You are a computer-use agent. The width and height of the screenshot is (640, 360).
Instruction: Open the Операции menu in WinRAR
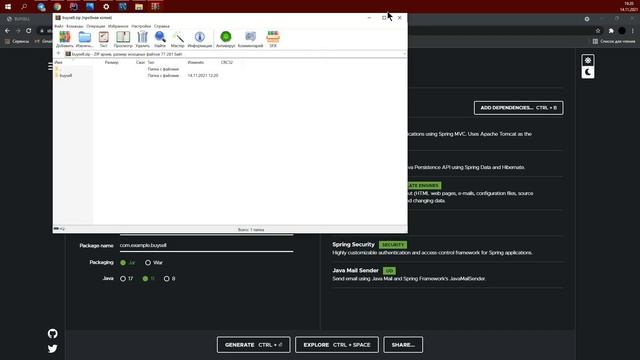point(96,26)
